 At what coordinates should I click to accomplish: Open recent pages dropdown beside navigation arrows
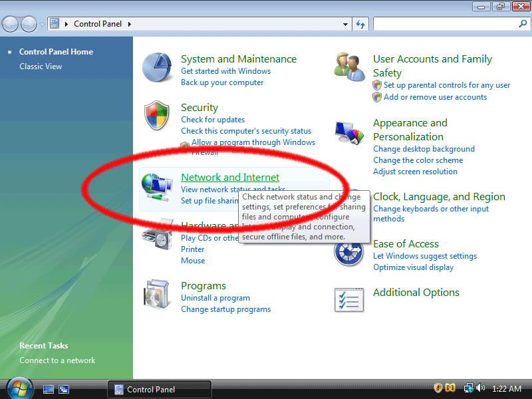[x=42, y=25]
